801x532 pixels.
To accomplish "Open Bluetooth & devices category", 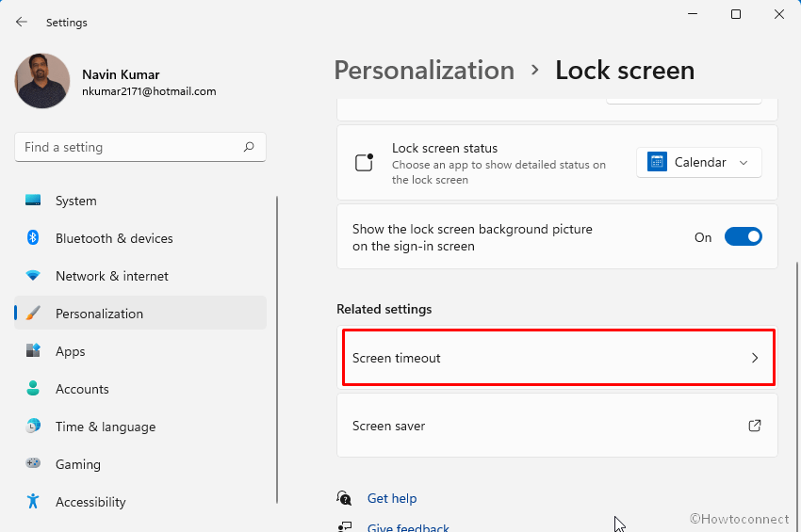I will point(140,238).
